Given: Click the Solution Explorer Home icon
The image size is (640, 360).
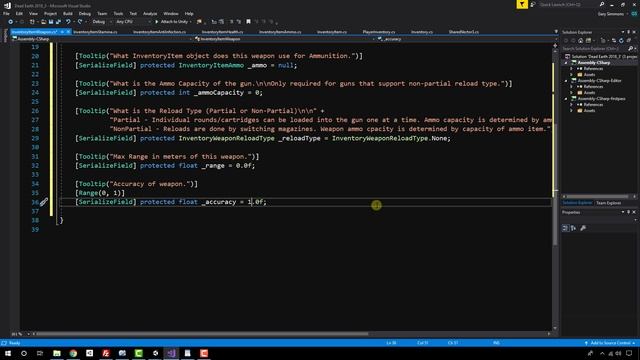Looking at the screenshot, I should [580, 40].
